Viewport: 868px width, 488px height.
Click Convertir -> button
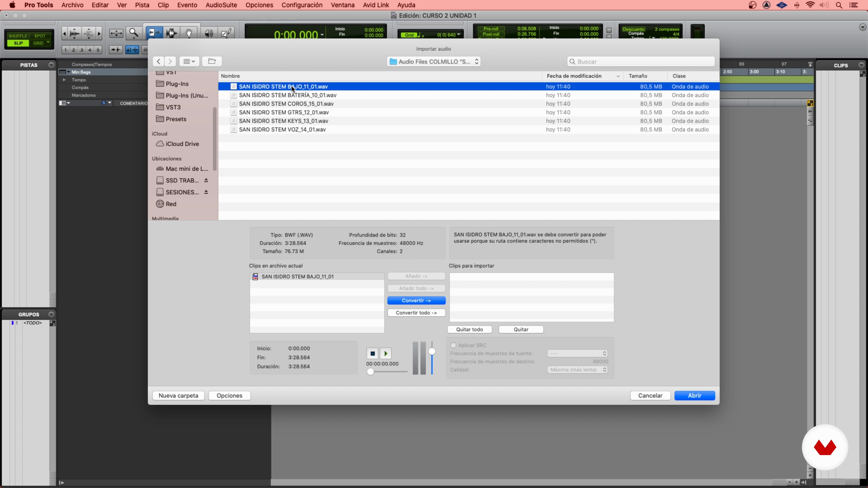coord(416,300)
